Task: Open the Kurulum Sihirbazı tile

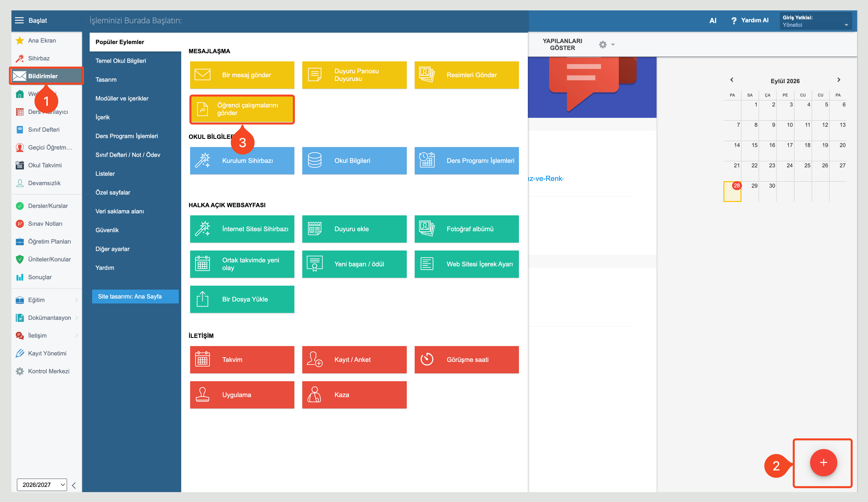Action: (x=242, y=161)
